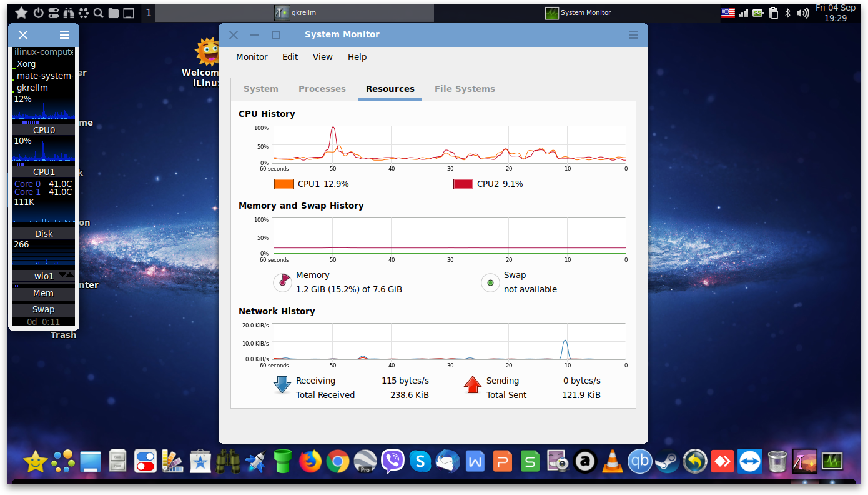Open the trash can in the dock
This screenshot has width=868, height=495.
pyautogui.click(x=777, y=462)
